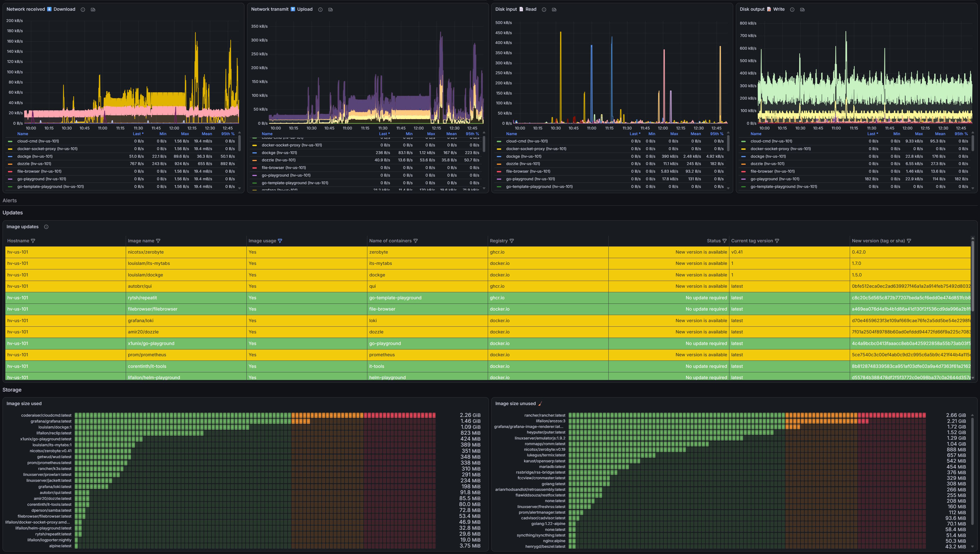Sort Disk output legend by Max column
Image resolution: width=980 pixels, height=554 pixels.
click(x=919, y=134)
